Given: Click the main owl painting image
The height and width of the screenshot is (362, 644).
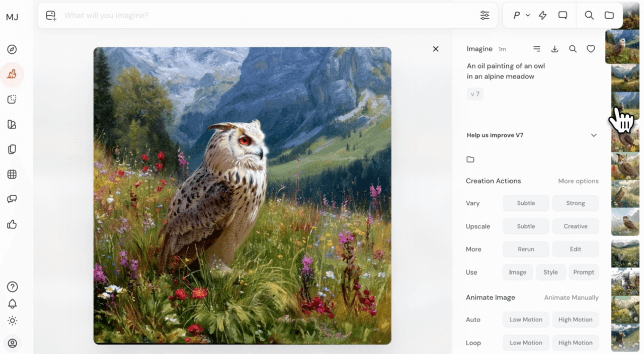Looking at the screenshot, I should (242, 195).
